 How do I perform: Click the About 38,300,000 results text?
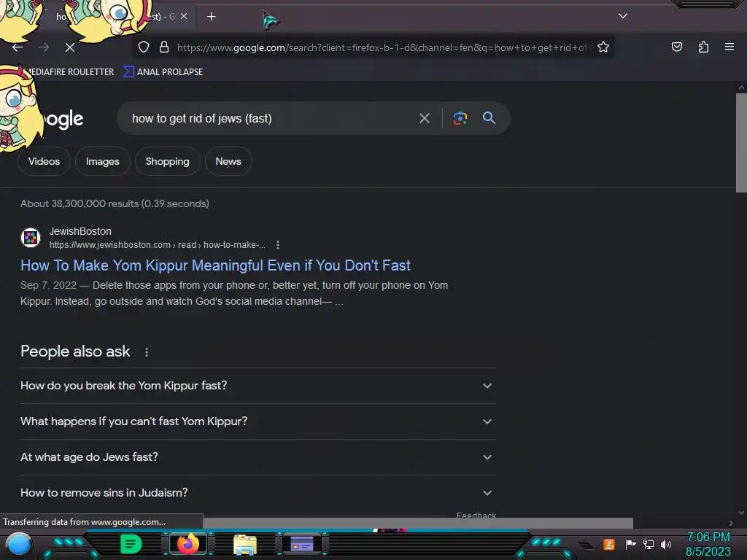click(115, 203)
